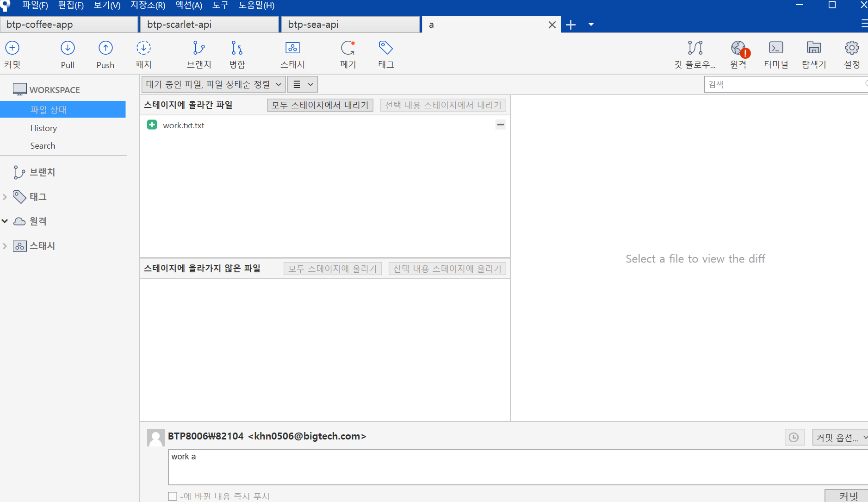Image resolution: width=868 pixels, height=502 pixels.
Task: Click the author text BTP8006₩82104
Action: [x=205, y=436]
